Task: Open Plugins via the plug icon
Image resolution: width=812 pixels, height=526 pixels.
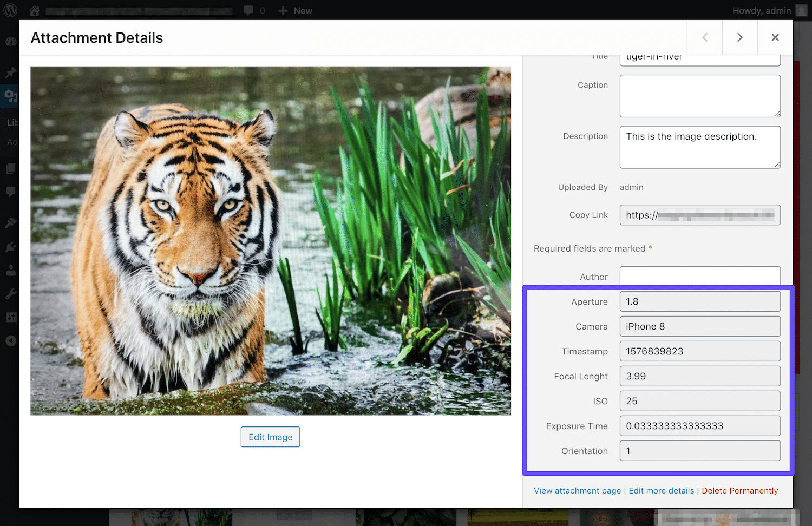Action: click(x=10, y=246)
